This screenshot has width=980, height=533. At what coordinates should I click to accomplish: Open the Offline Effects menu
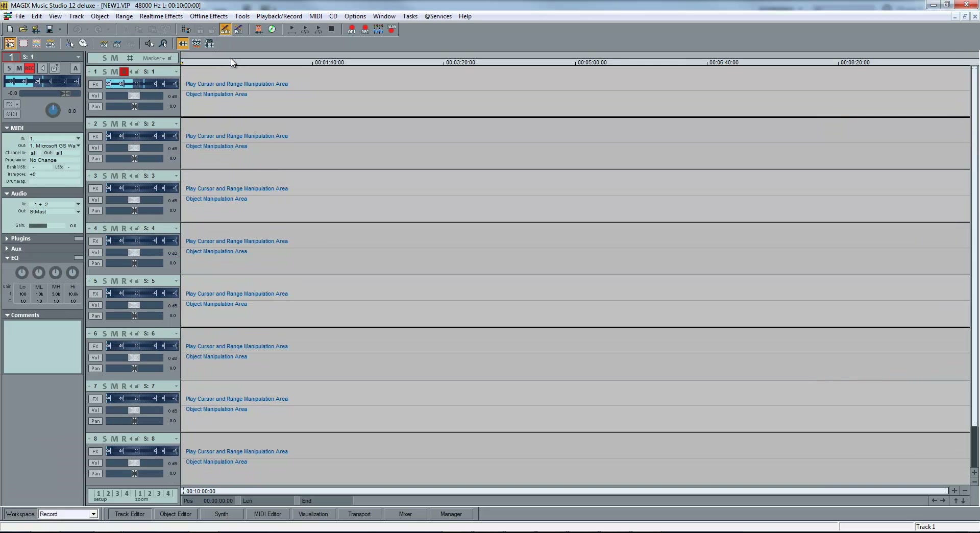click(209, 16)
